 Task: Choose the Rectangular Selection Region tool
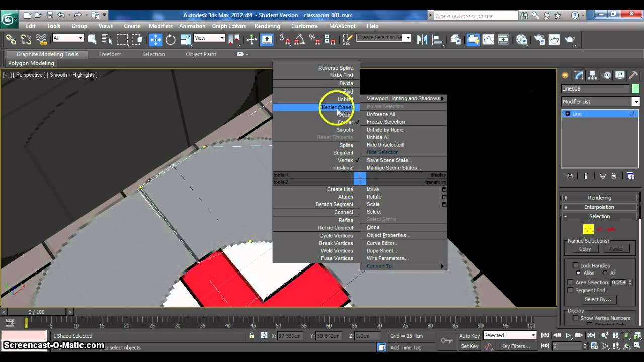(x=122, y=39)
